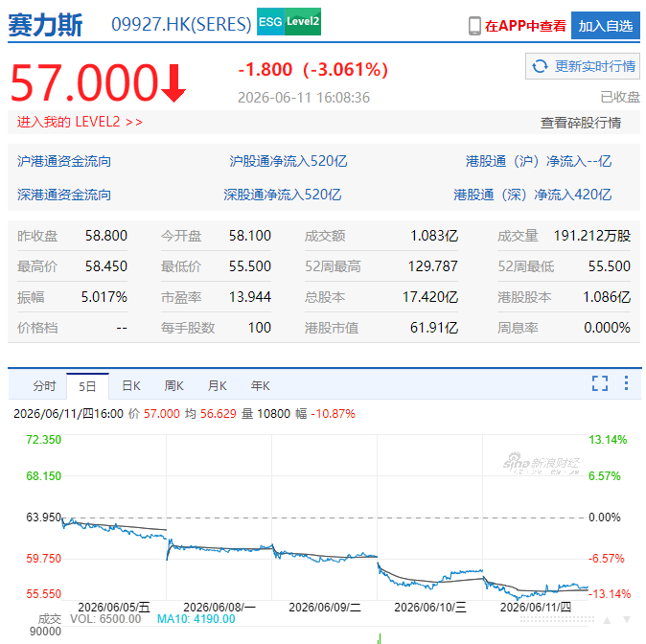Click the 在APP中查看 link

pos(525,26)
